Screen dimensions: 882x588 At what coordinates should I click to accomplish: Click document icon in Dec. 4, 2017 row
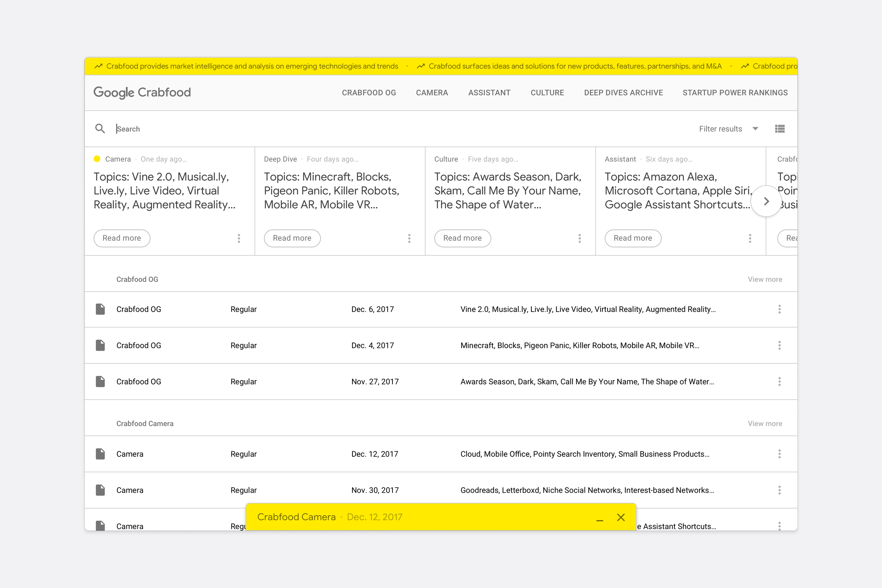point(100,345)
